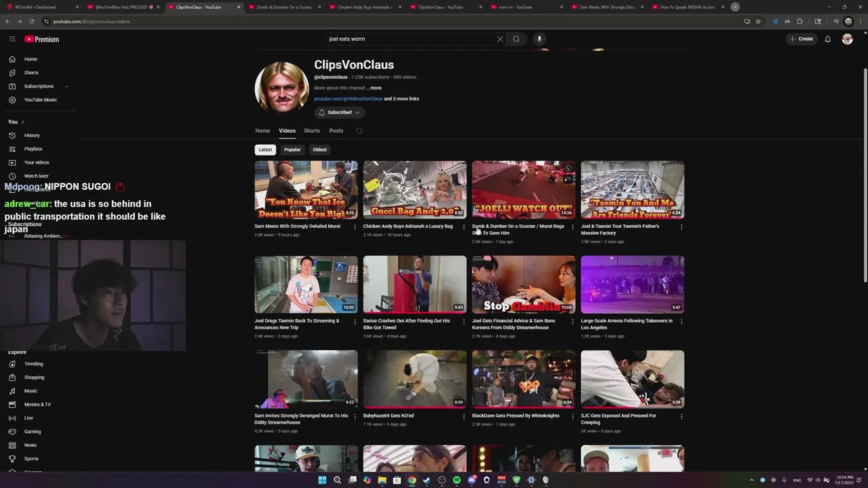The image size is (868, 488).
Task: Bookmark this page with star icon
Action: coord(758,21)
